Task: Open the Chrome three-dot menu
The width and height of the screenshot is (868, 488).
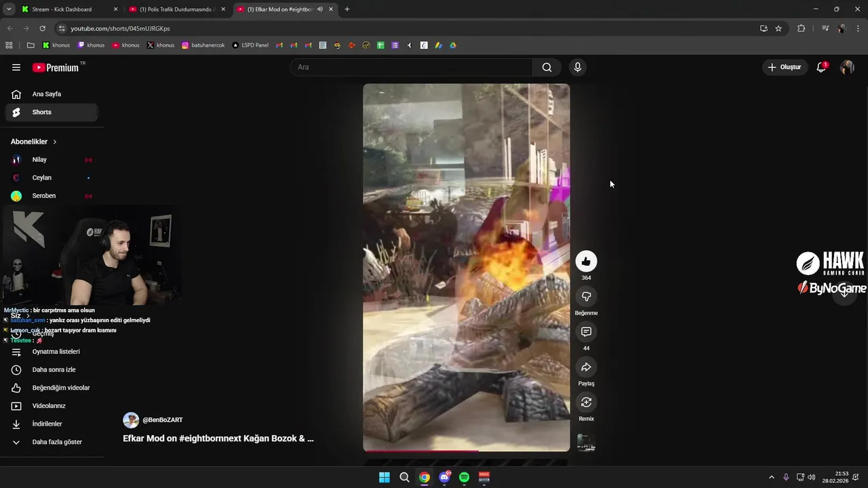Action: coord(858,28)
